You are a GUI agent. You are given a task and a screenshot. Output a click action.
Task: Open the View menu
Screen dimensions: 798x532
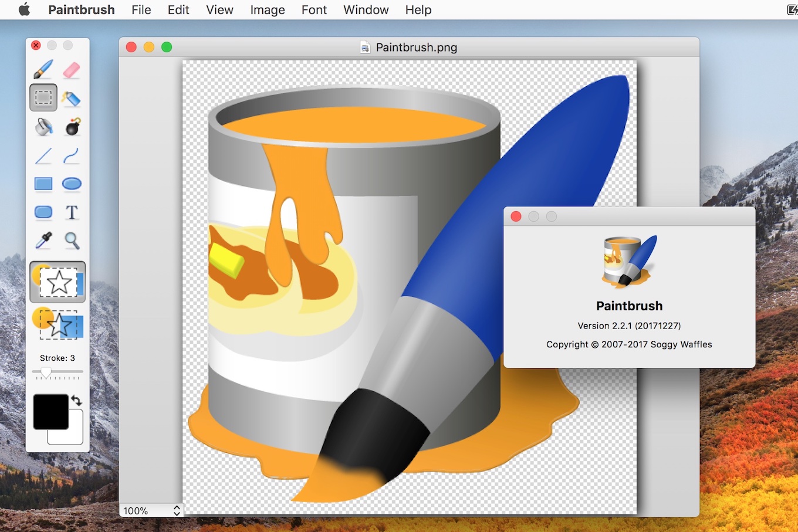220,9
